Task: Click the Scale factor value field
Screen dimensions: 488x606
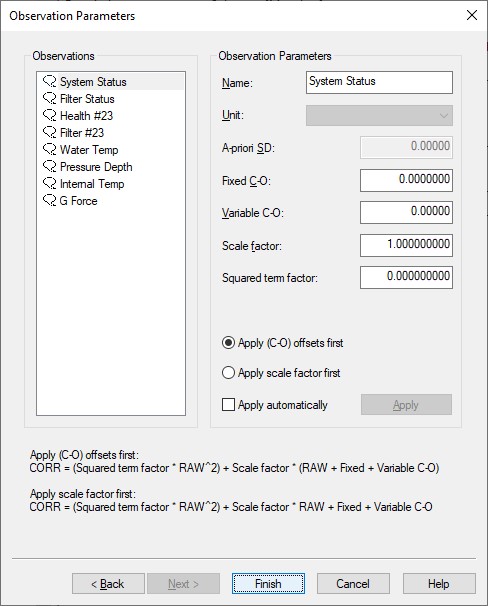Action: point(406,245)
